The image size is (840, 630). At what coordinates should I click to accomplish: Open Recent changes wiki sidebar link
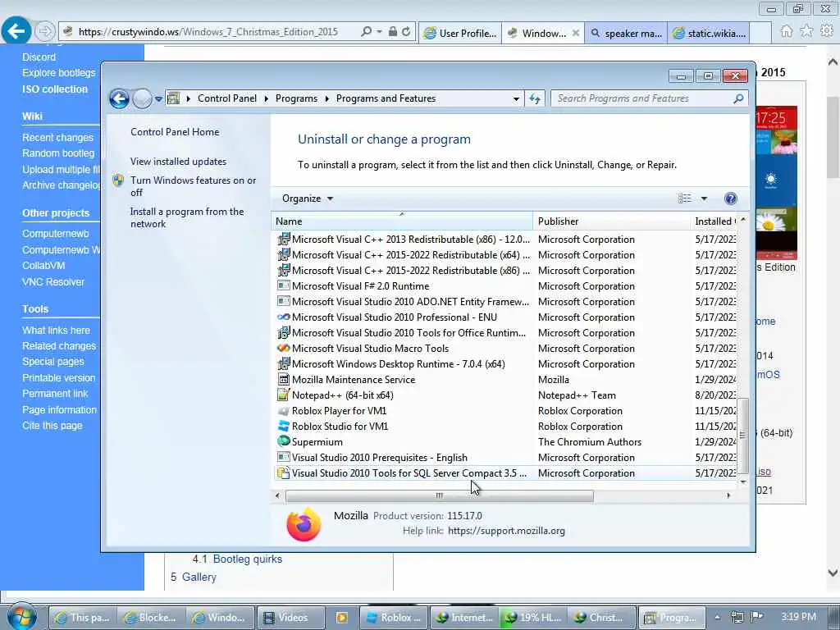58,138
